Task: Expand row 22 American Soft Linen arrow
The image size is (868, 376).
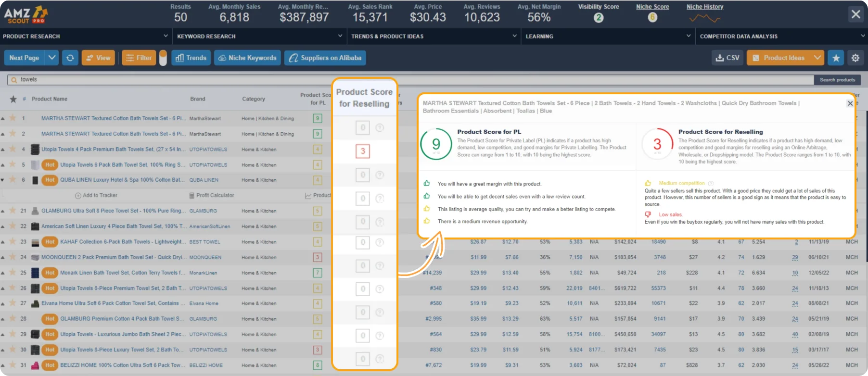Action: pyautogui.click(x=3, y=226)
